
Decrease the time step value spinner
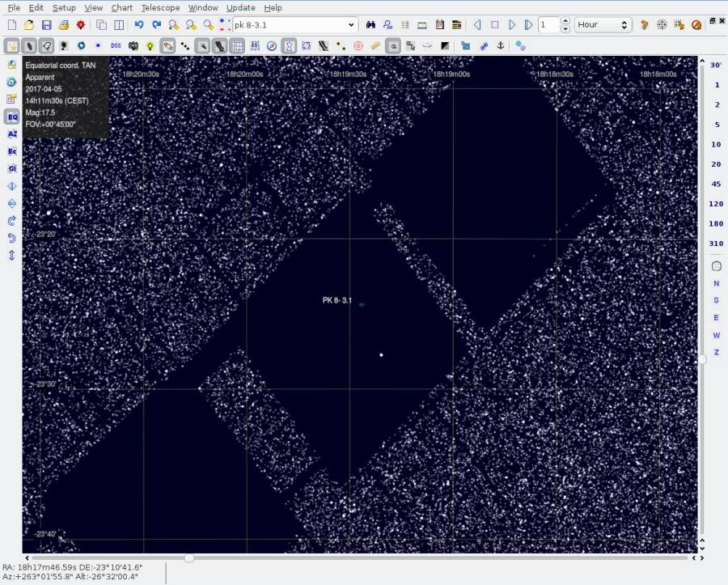tap(565, 29)
